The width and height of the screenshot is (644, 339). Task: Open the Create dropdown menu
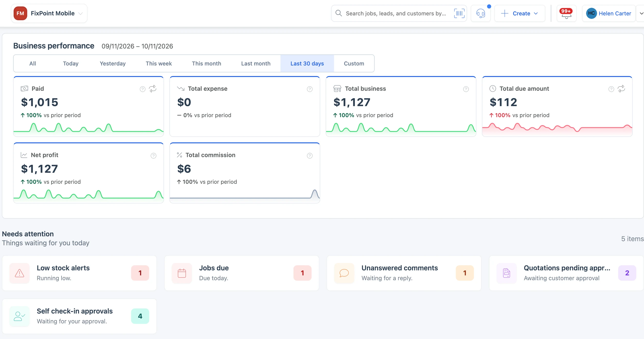tap(520, 13)
